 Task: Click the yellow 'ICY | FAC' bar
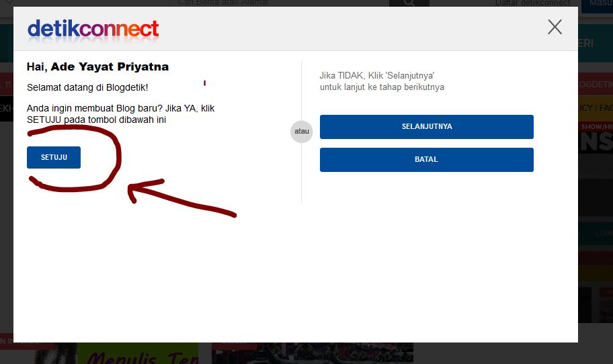596,108
